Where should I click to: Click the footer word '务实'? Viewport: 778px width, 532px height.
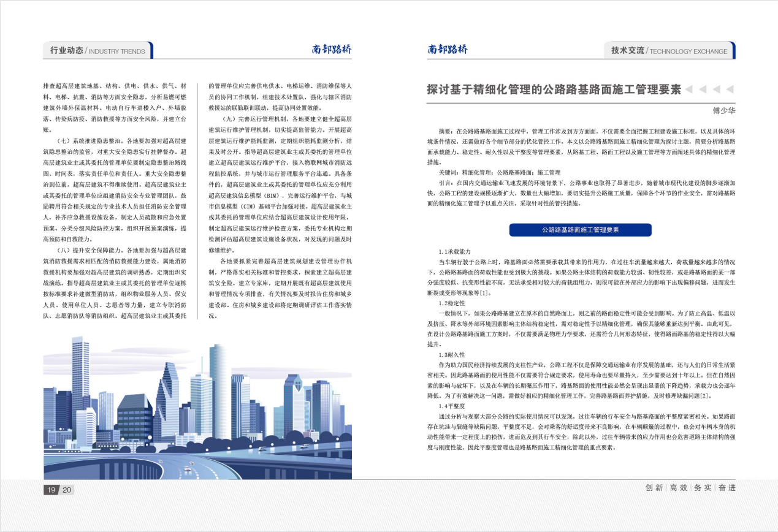click(703, 488)
